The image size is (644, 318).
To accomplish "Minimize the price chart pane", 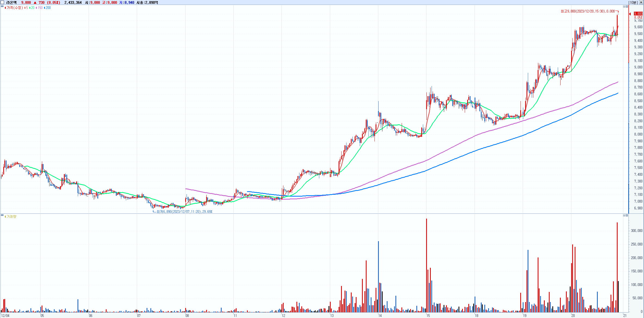I will 624,7.
